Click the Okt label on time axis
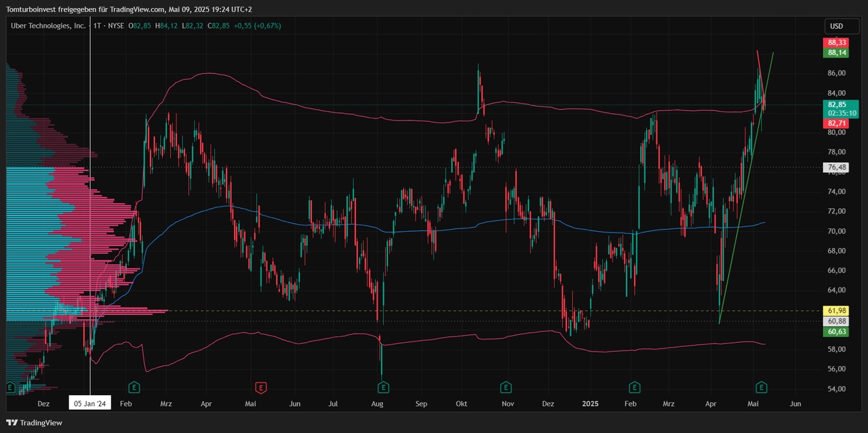The width and height of the screenshot is (868, 433). point(462,404)
